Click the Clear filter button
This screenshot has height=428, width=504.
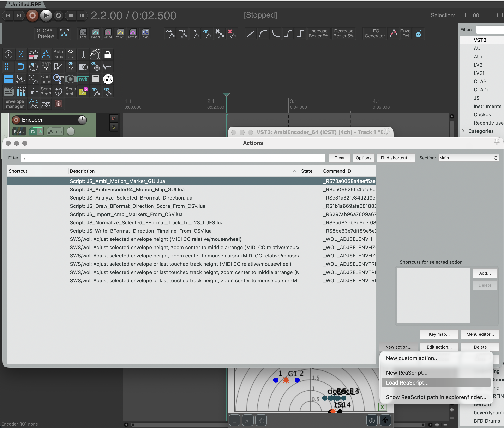pos(339,158)
